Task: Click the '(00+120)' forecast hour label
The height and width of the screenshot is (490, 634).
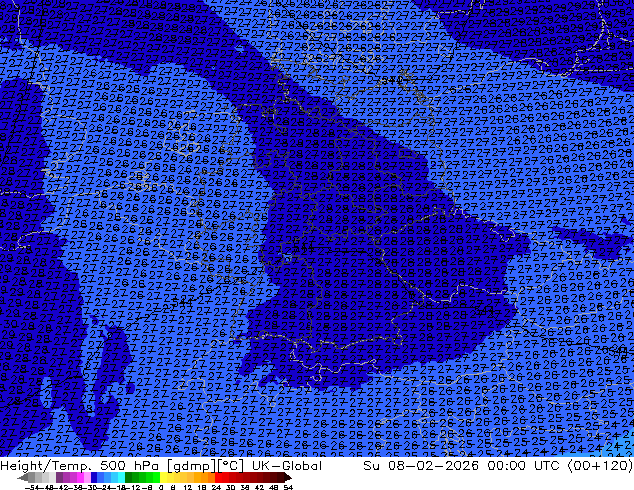Action: pos(600,466)
